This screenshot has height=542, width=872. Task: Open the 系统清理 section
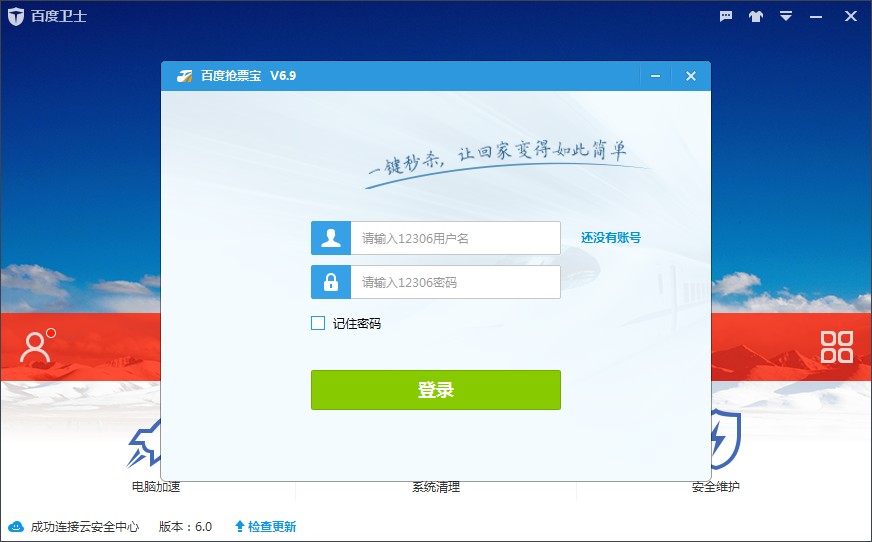436,487
